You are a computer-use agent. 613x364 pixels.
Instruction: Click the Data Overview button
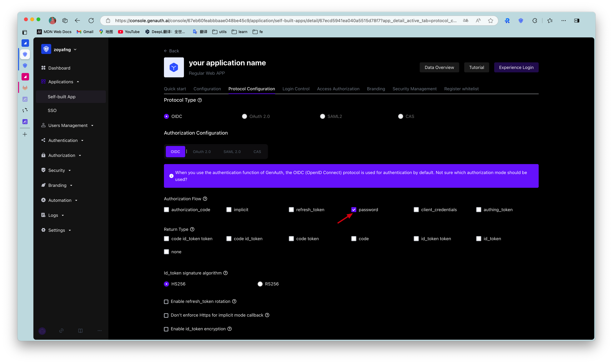click(x=439, y=68)
